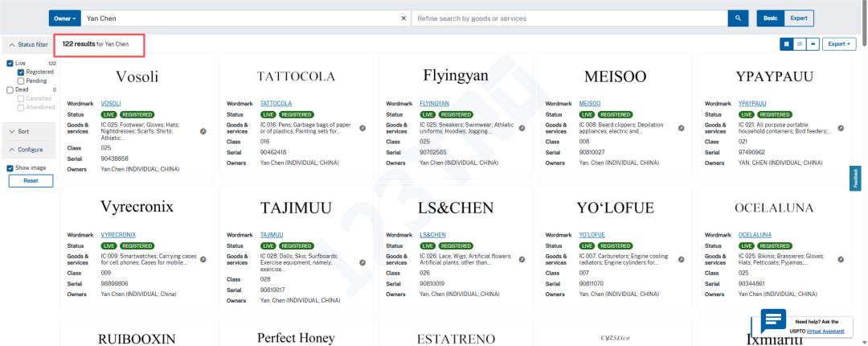This screenshot has width=868, height=346.
Task: Open the Owner search field dropdown
Action: (65, 19)
